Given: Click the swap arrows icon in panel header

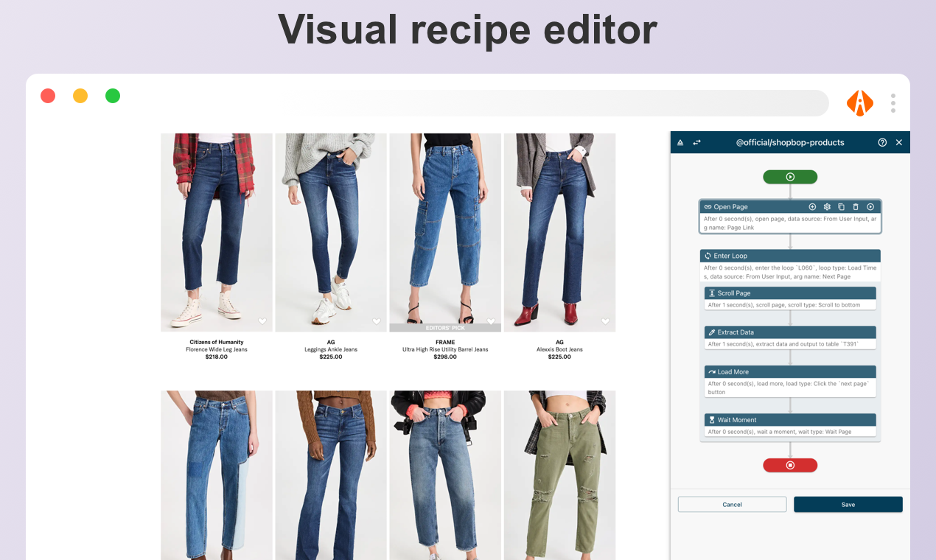Looking at the screenshot, I should (696, 142).
